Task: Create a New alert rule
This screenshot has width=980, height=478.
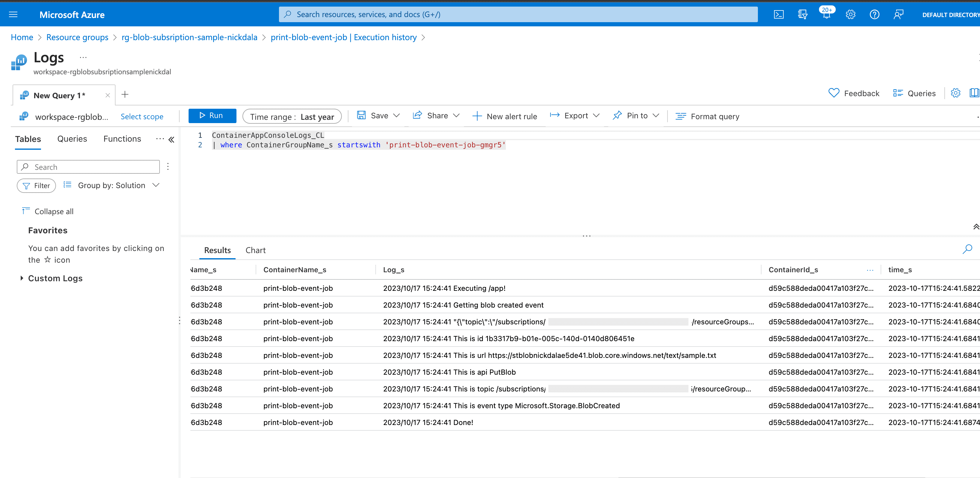Action: 504,116
